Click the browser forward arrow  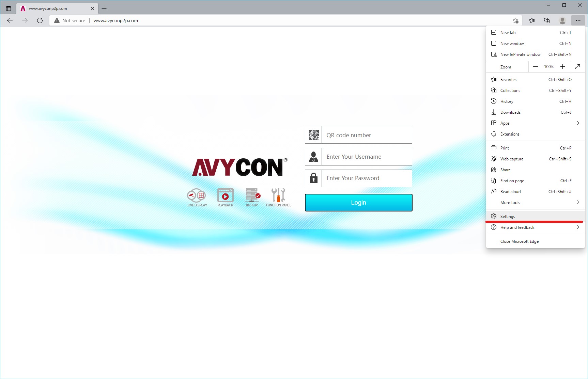[25, 20]
